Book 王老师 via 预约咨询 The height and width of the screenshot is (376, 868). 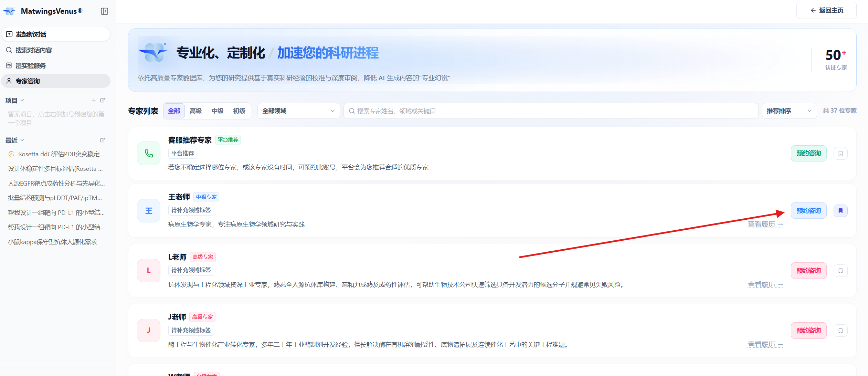[808, 211]
